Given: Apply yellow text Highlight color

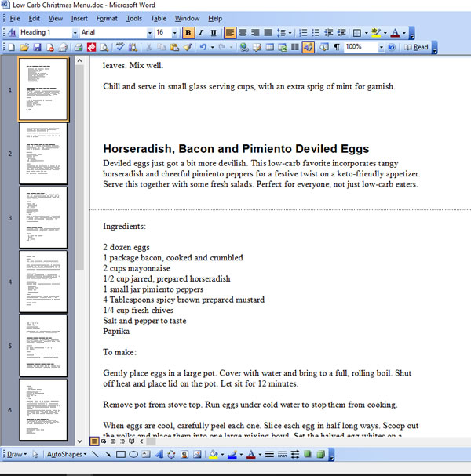Looking at the screenshot, I should [376, 32].
